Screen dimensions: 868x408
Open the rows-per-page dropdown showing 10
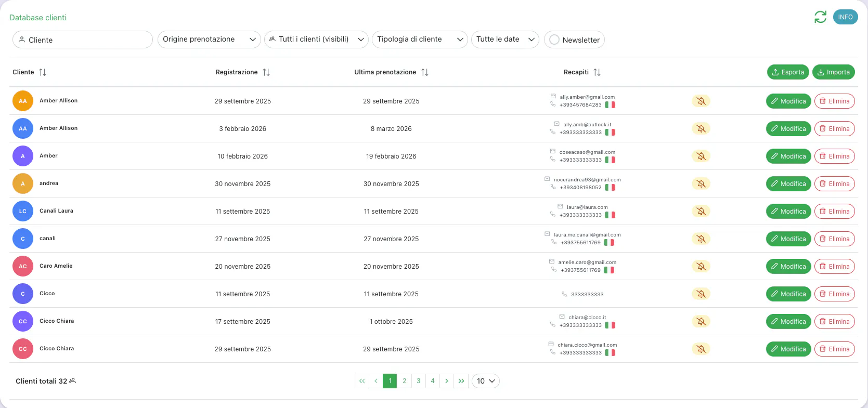click(486, 381)
